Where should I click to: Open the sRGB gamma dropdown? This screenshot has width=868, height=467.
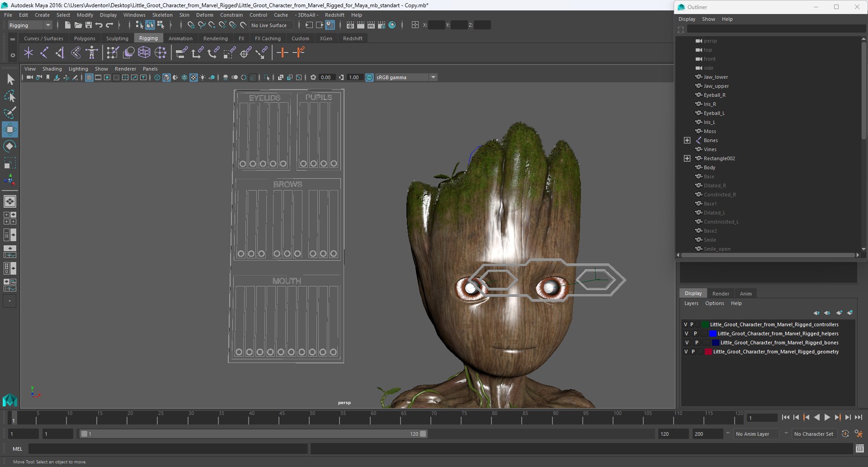tap(406, 77)
